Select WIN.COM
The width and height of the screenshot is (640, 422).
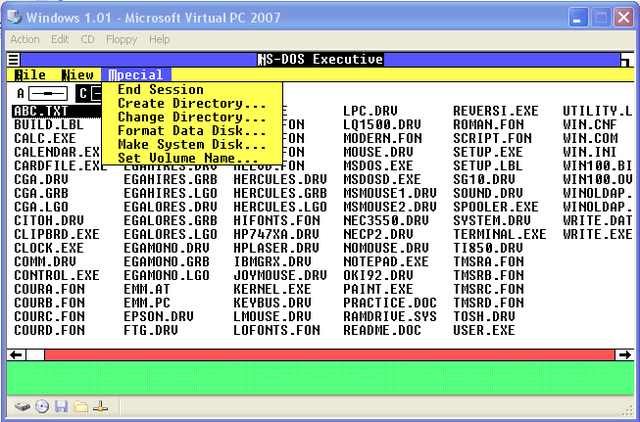coord(590,138)
